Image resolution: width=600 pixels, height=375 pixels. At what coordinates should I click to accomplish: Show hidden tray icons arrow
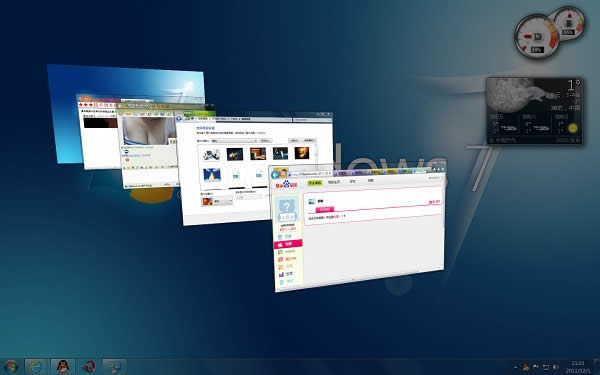(x=516, y=367)
